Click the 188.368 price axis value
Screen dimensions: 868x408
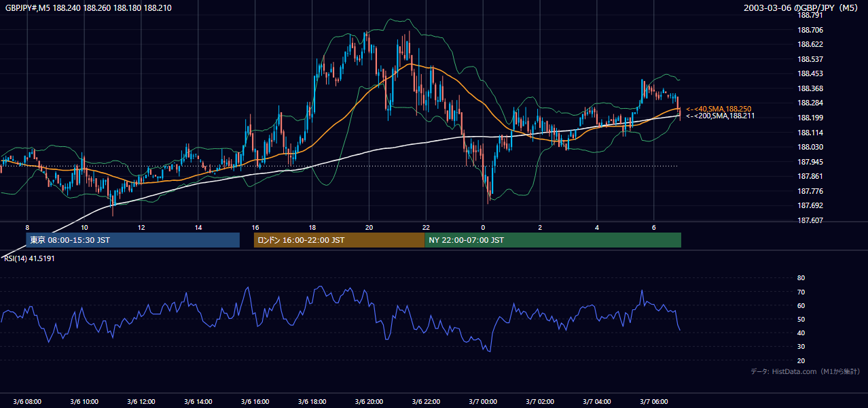coord(810,88)
